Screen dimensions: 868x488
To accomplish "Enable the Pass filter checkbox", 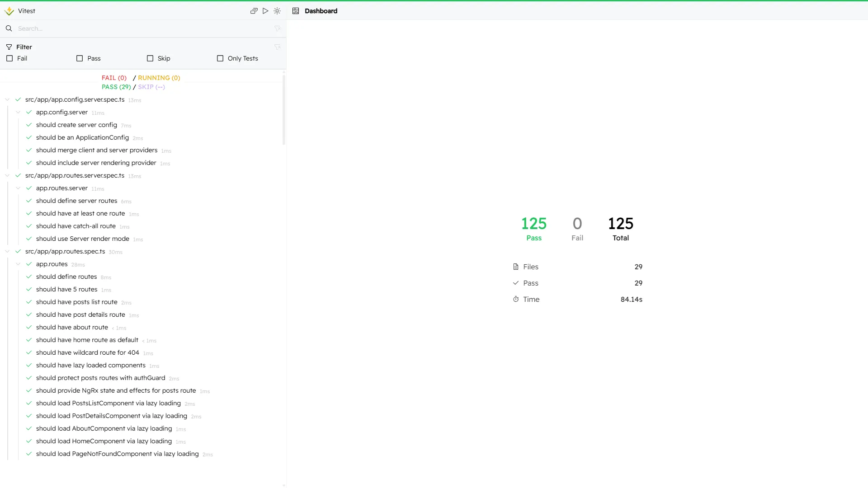I will click(x=80, y=58).
